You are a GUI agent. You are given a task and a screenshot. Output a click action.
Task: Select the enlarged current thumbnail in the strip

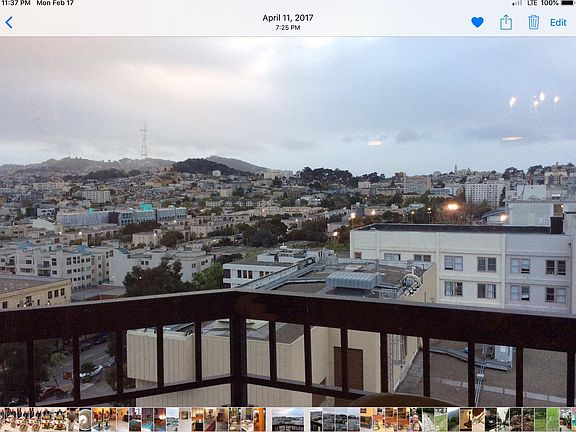(x=288, y=419)
